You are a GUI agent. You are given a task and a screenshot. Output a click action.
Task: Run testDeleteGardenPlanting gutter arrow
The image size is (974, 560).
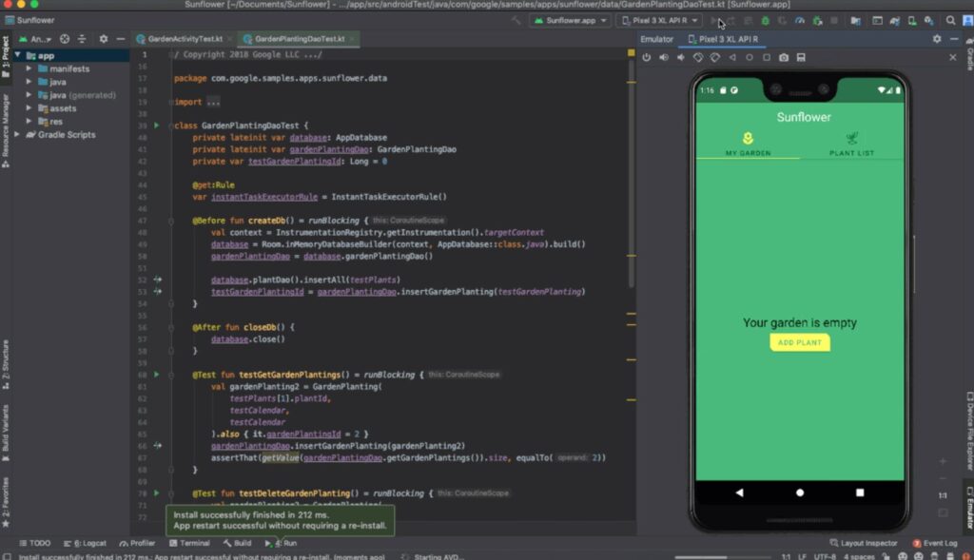(157, 492)
